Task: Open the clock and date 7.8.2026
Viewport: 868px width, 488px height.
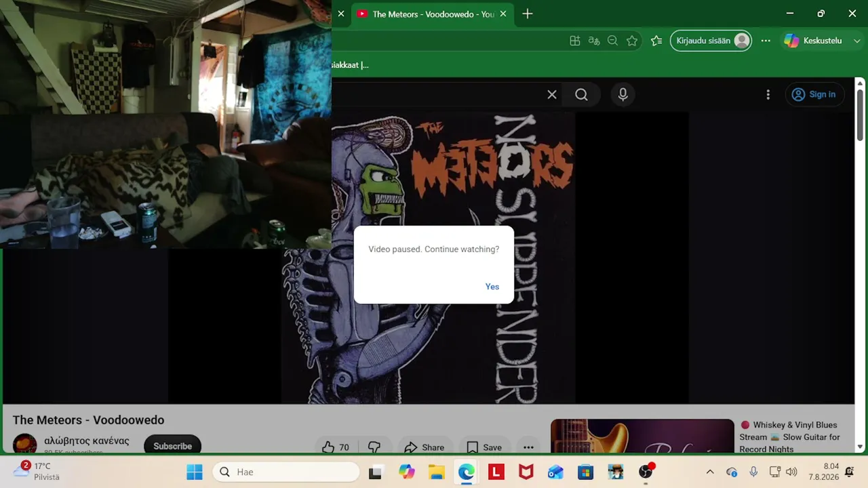Action: point(824,472)
